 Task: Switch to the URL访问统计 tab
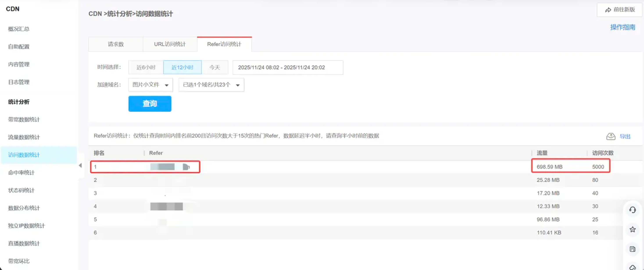click(170, 44)
